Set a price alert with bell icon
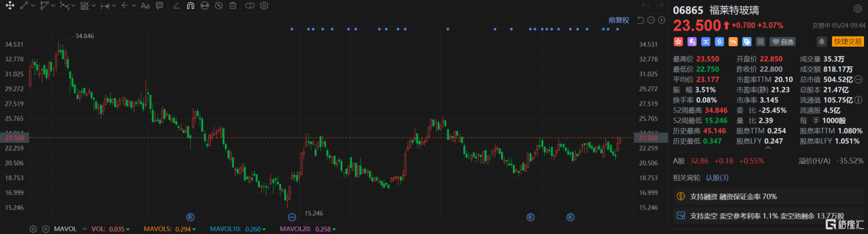Viewport: 868px width, 234px height. point(822,42)
